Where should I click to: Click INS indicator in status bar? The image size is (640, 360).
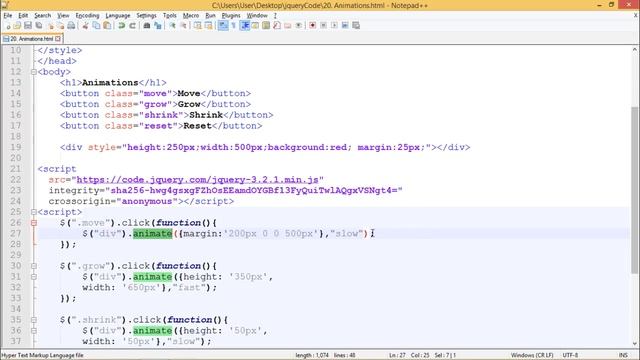point(623,356)
